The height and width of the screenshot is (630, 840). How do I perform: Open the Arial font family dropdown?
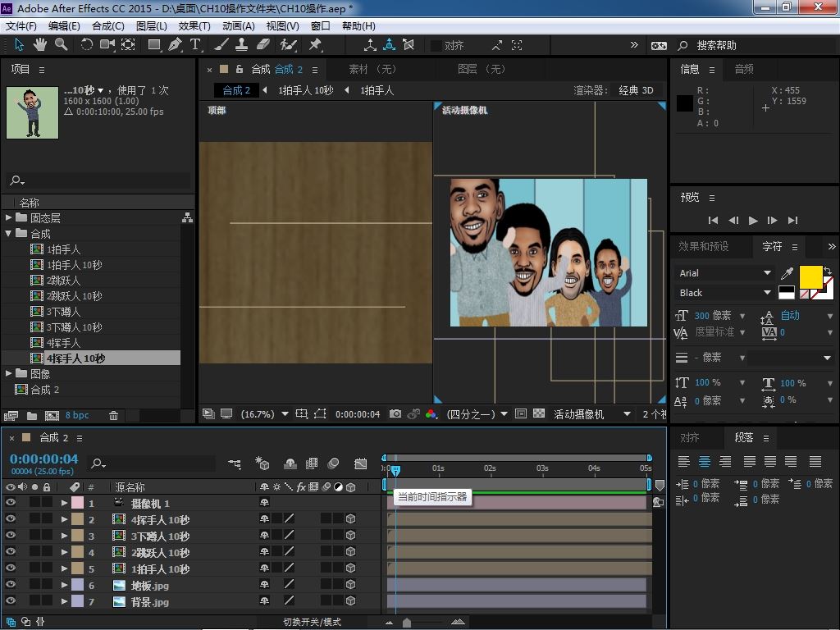coord(724,273)
